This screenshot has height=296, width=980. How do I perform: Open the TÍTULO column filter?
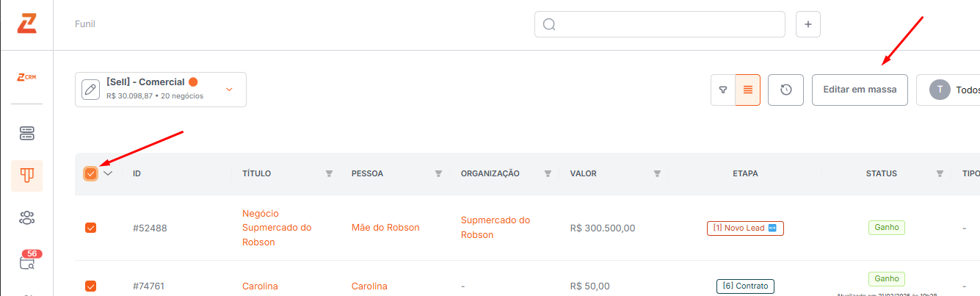(x=329, y=173)
